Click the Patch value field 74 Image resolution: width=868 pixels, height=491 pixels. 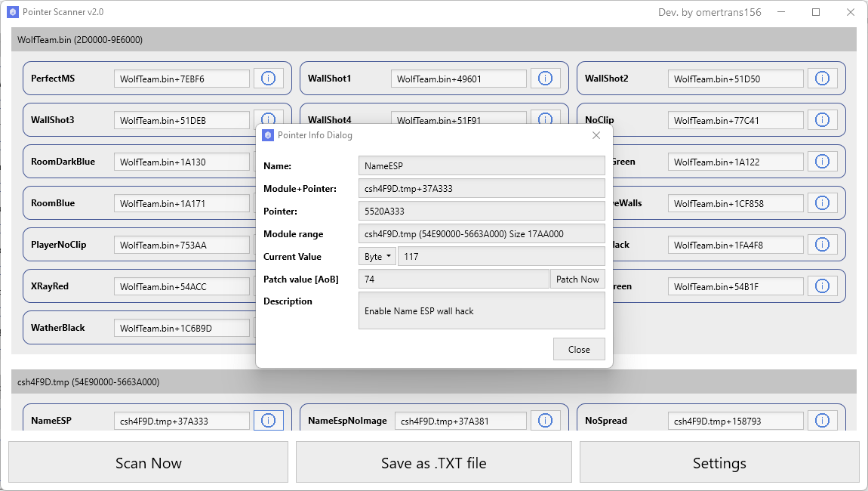click(x=454, y=279)
